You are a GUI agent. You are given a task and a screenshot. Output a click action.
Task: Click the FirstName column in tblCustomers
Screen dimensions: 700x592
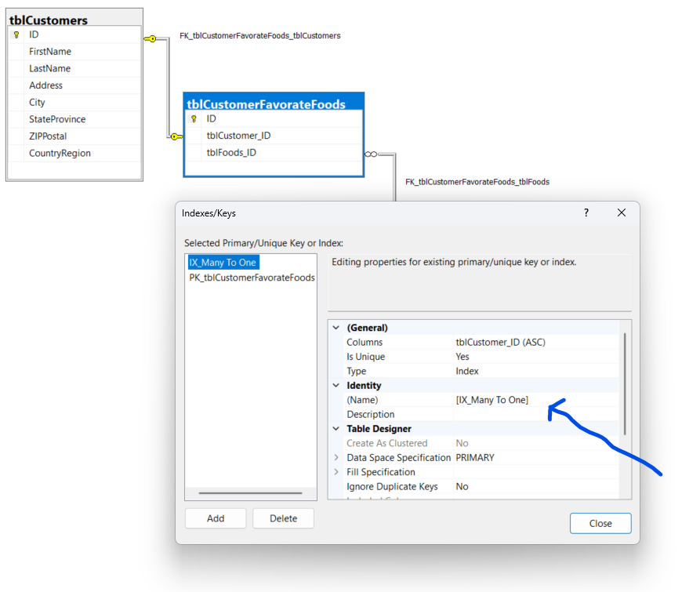click(74, 52)
